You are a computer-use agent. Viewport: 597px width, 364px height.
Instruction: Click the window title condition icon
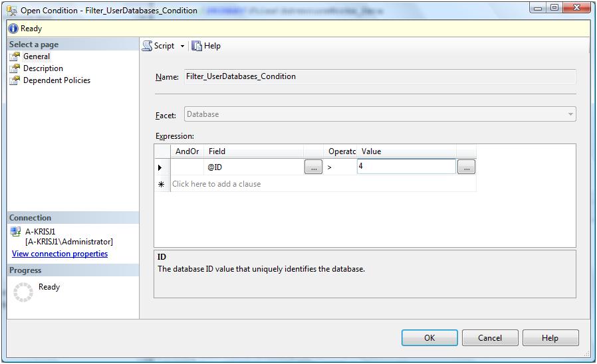coord(12,11)
